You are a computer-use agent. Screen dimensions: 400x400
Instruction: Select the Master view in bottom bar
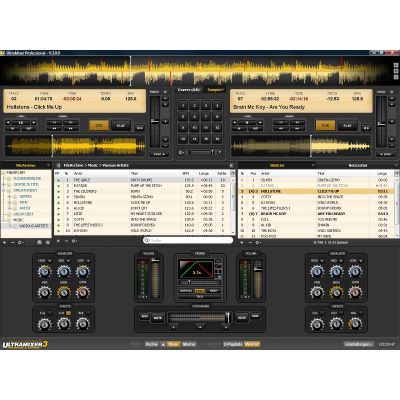[189, 344]
